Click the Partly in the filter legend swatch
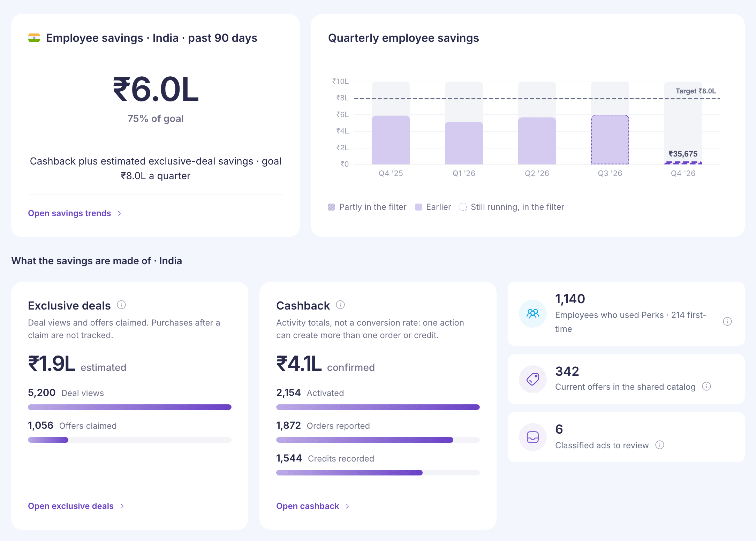 pyautogui.click(x=331, y=207)
